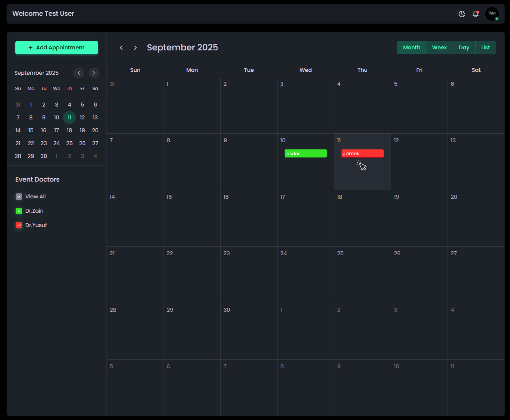
Task: Switch to Month view
Action: [x=411, y=48]
